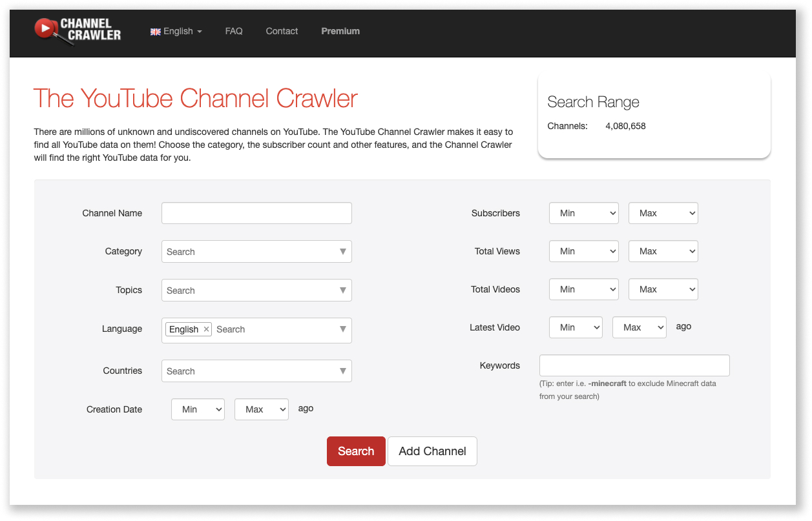Image resolution: width=812 pixels, height=521 pixels.
Task: Remove the English language filter tag
Action: click(x=206, y=329)
